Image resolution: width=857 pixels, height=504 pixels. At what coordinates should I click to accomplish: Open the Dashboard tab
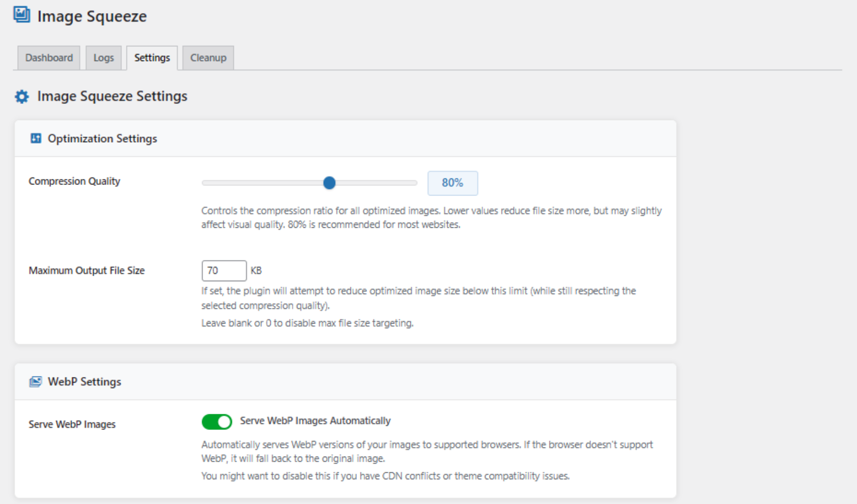[x=49, y=58]
